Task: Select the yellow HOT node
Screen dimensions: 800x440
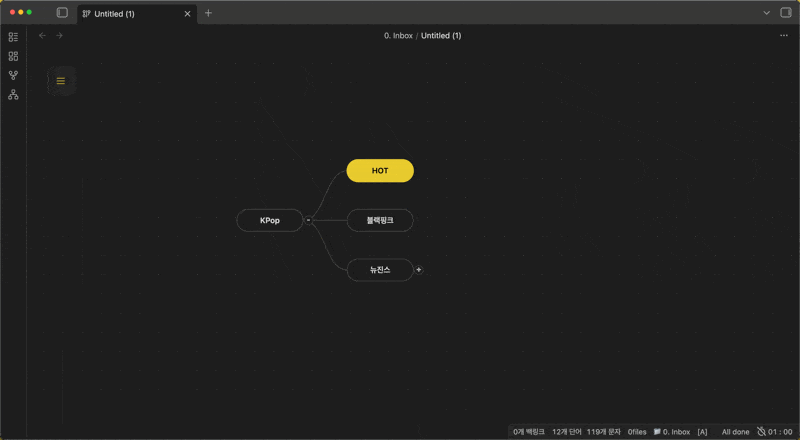Action: 380,170
